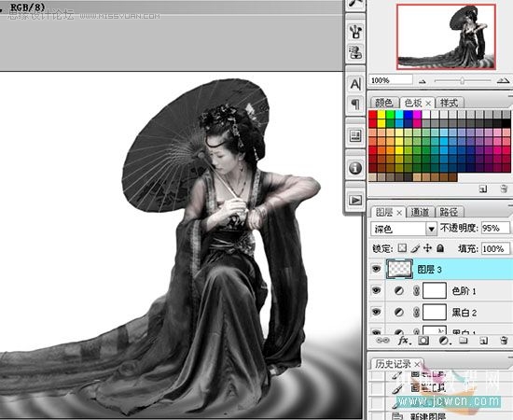This screenshot has height=420, width=513.
Task: Toggle lock position move icon
Action: (x=427, y=248)
